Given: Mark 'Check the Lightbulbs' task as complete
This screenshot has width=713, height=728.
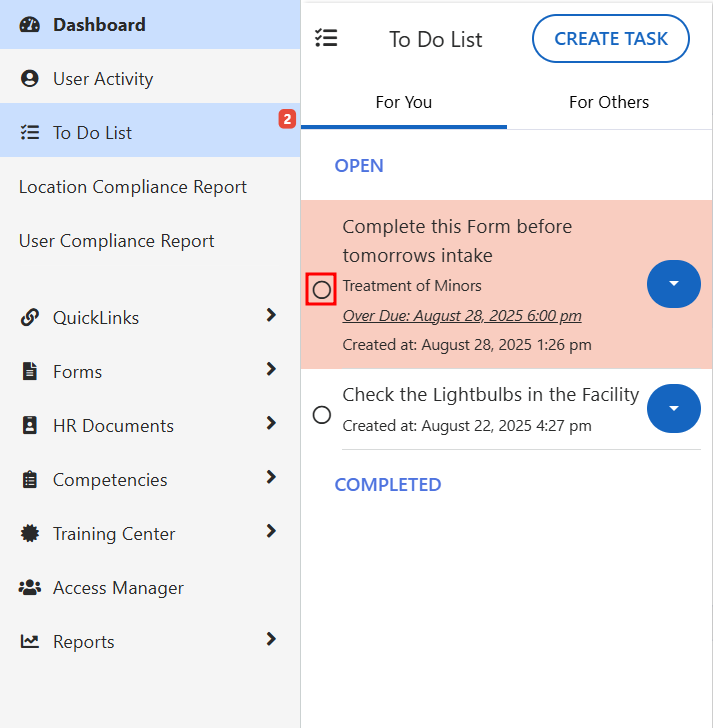Looking at the screenshot, I should click(x=321, y=414).
